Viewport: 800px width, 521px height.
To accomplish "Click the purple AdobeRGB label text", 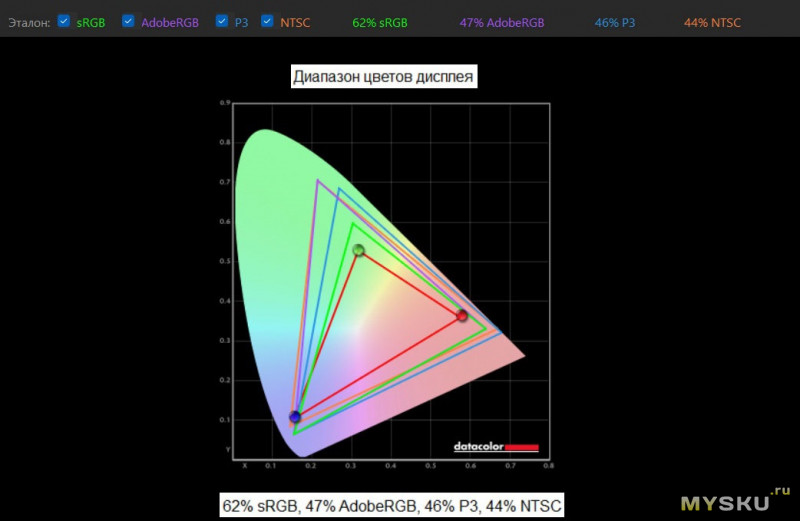I will [169, 22].
